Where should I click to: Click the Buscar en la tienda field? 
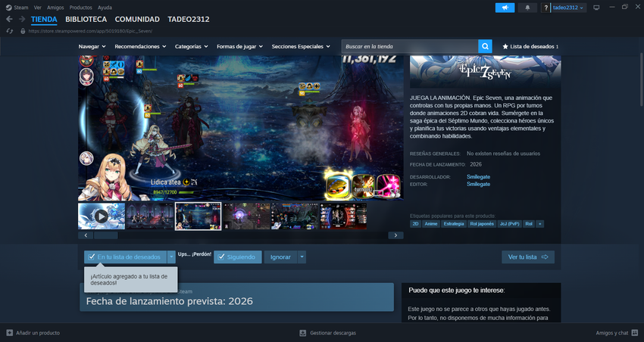tap(410, 46)
